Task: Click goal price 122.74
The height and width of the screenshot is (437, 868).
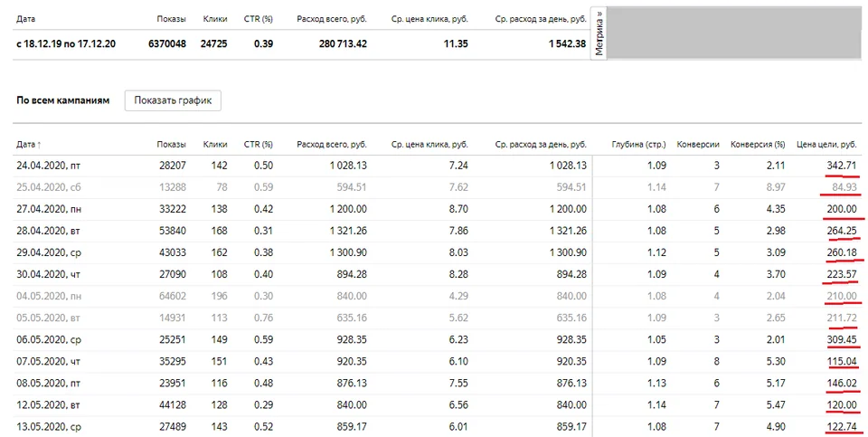Action: (x=842, y=427)
